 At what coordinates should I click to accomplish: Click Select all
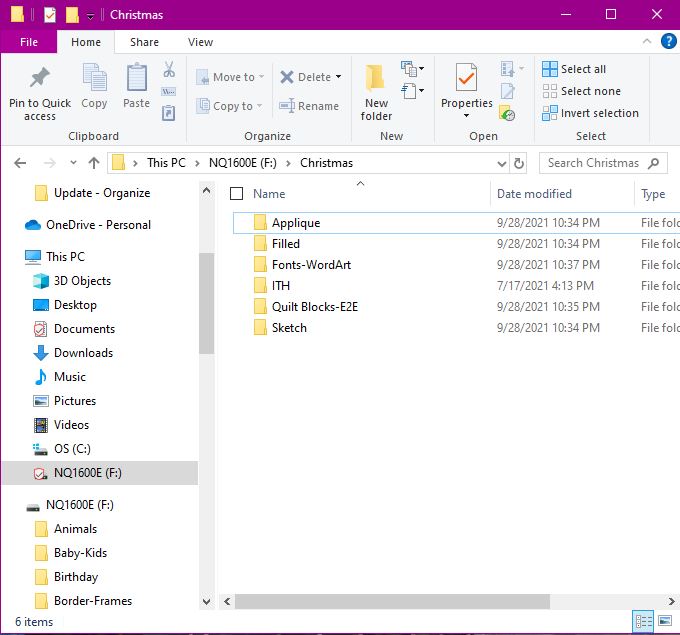(x=574, y=69)
